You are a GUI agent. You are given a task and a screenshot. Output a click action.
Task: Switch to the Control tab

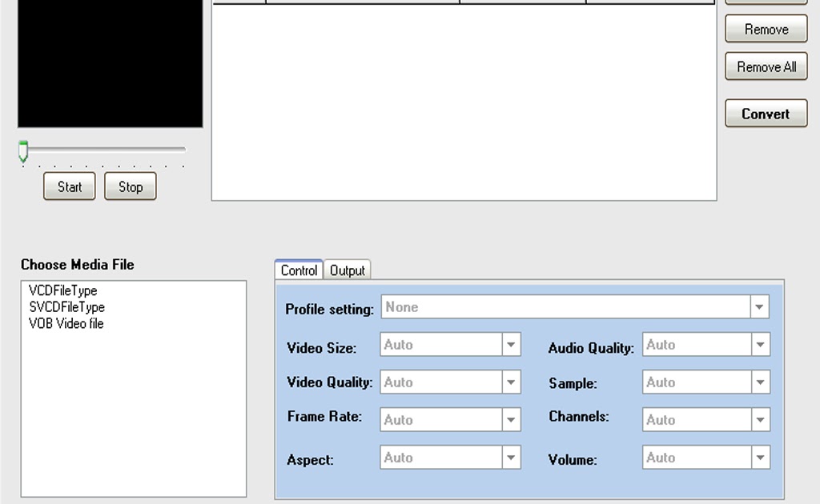(x=298, y=270)
